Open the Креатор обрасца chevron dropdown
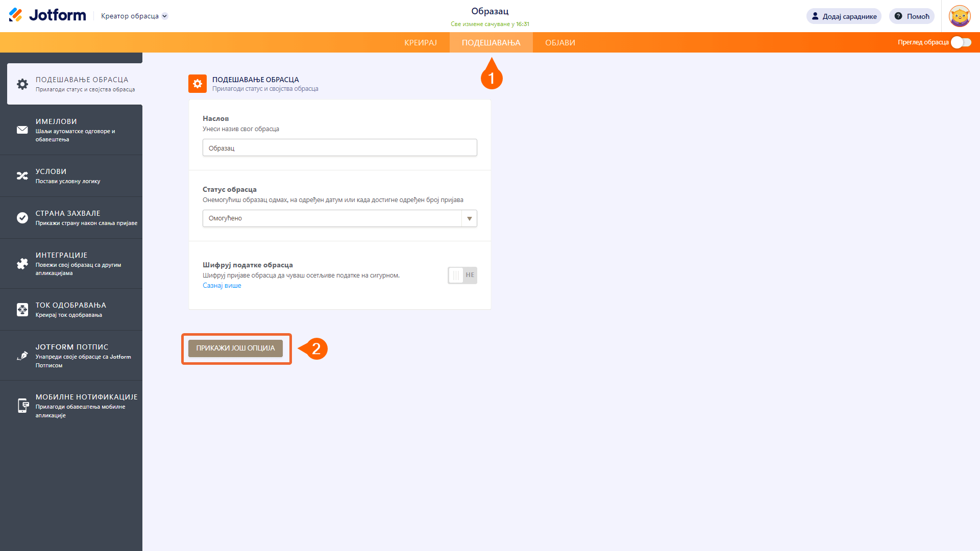The width and height of the screenshot is (980, 551). point(165,16)
